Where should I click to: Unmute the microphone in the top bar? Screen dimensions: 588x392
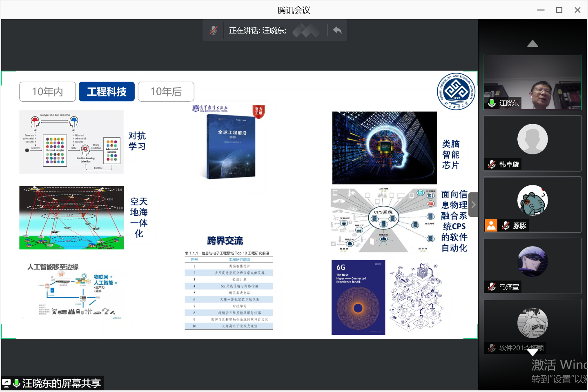(x=213, y=30)
